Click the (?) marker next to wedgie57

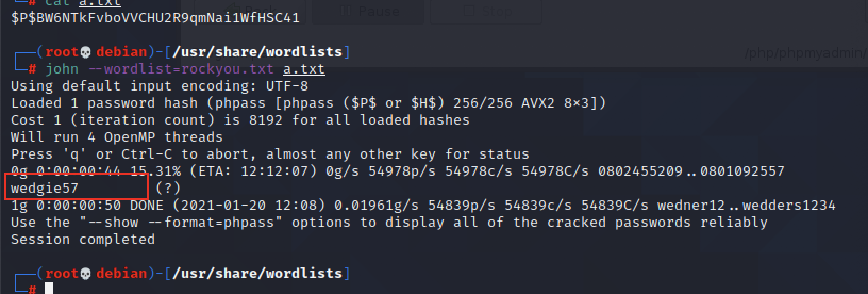[x=168, y=188]
